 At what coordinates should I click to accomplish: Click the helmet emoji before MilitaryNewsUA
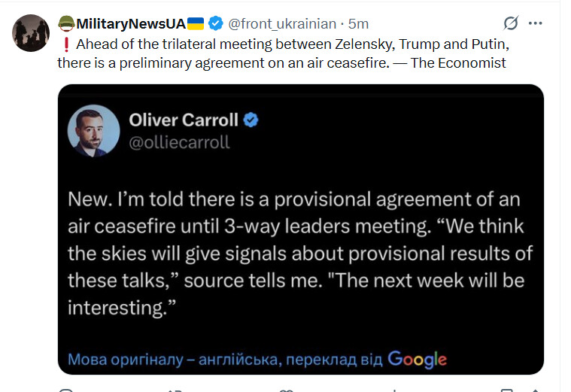pyautogui.click(x=66, y=23)
